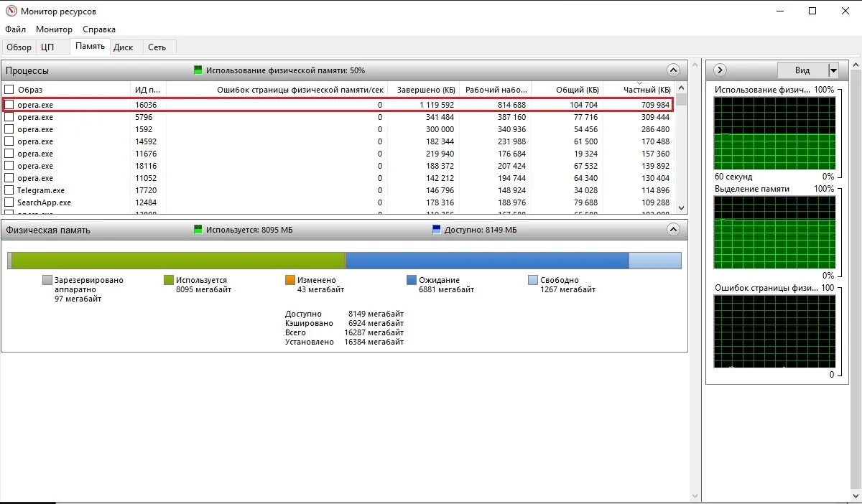Click the Выделение памяти graph
This screenshot has width=862, height=504.
[774, 232]
